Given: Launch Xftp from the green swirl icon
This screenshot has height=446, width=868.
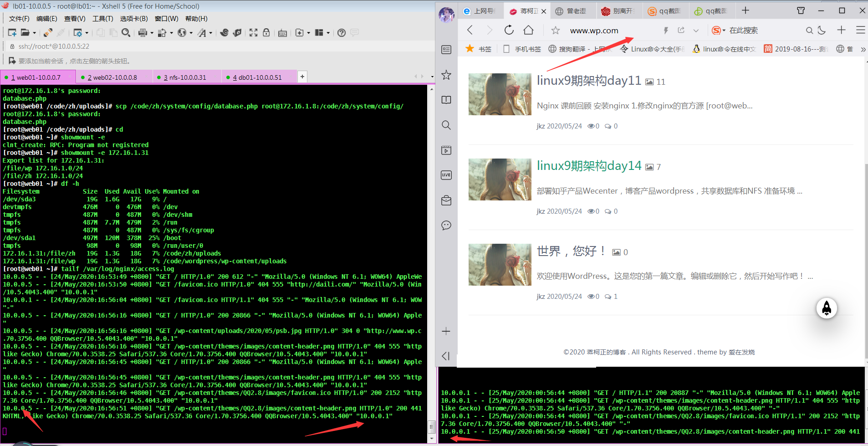Looking at the screenshot, I should coord(224,33).
